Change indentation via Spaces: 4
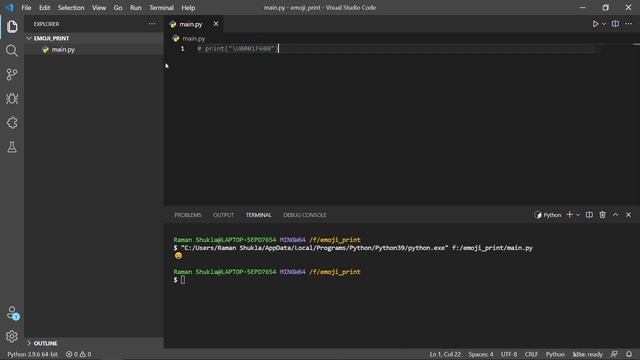The height and width of the screenshot is (360, 640). 481,354
